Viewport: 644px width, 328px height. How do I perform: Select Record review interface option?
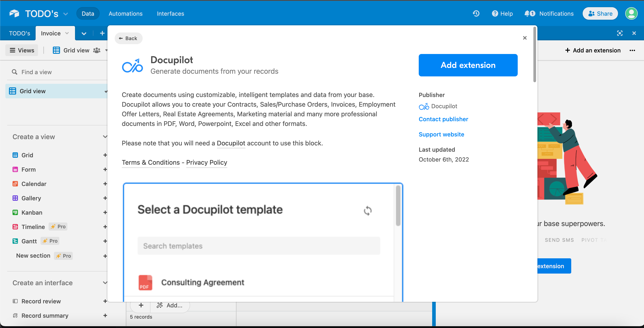(x=41, y=301)
